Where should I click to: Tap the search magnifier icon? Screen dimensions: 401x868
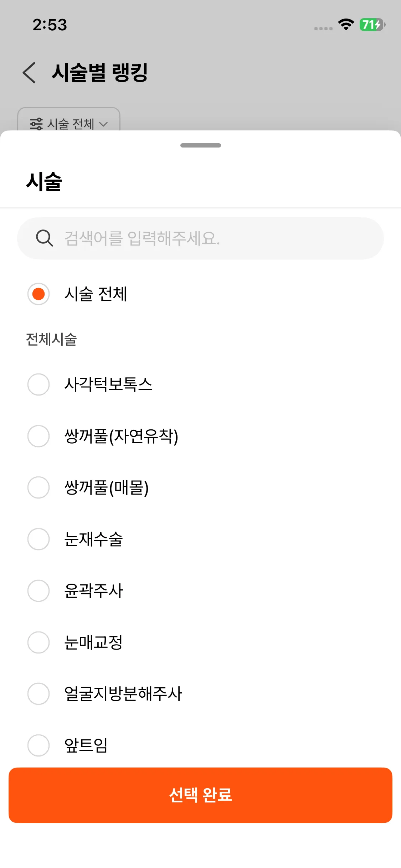click(x=45, y=238)
